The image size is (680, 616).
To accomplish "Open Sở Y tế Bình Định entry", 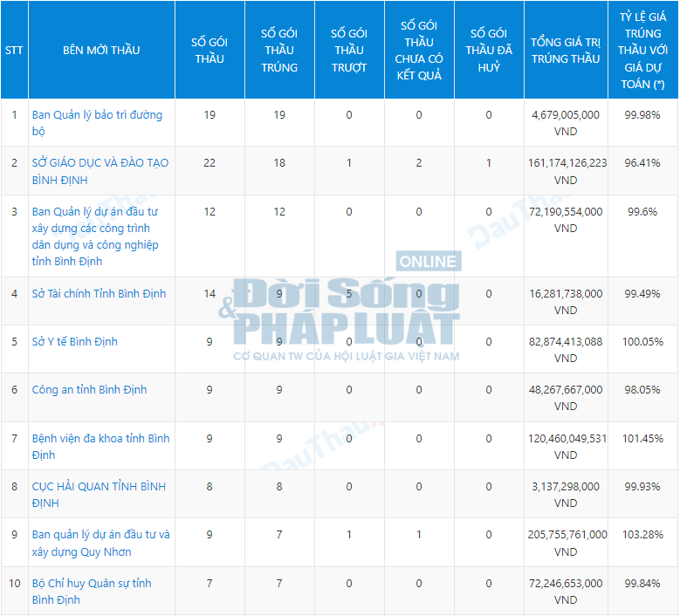I will pos(74,341).
